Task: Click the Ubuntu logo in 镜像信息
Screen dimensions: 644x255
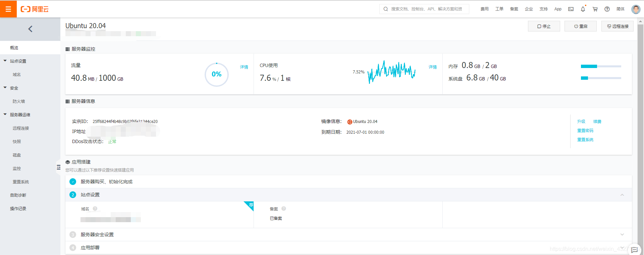Action: pyautogui.click(x=350, y=122)
